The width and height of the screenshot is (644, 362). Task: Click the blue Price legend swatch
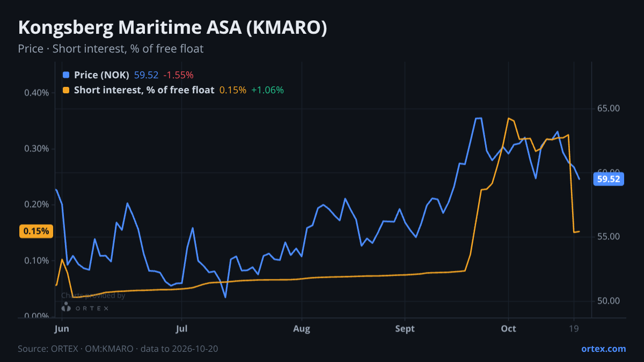[66, 75]
